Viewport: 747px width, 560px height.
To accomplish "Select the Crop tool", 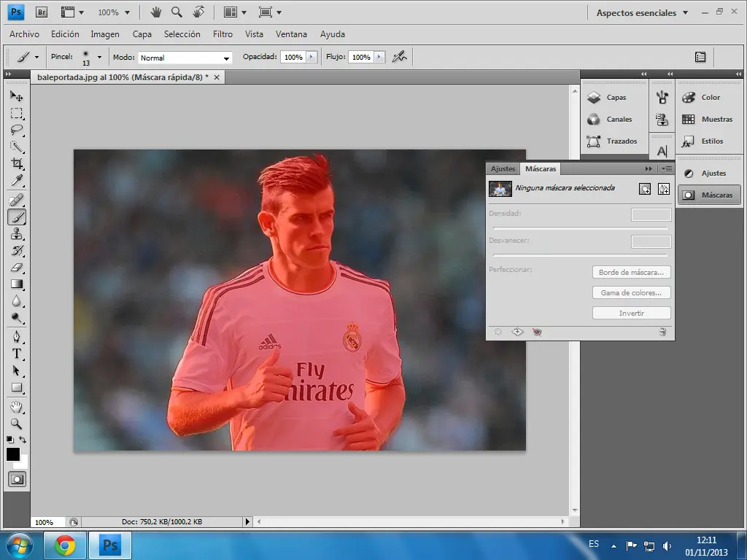I will click(17, 163).
